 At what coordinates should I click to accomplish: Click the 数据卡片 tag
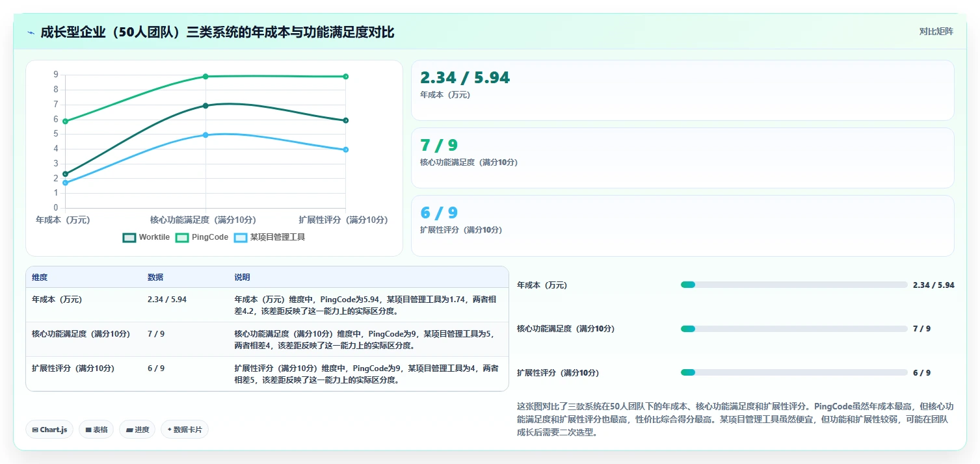(185, 430)
